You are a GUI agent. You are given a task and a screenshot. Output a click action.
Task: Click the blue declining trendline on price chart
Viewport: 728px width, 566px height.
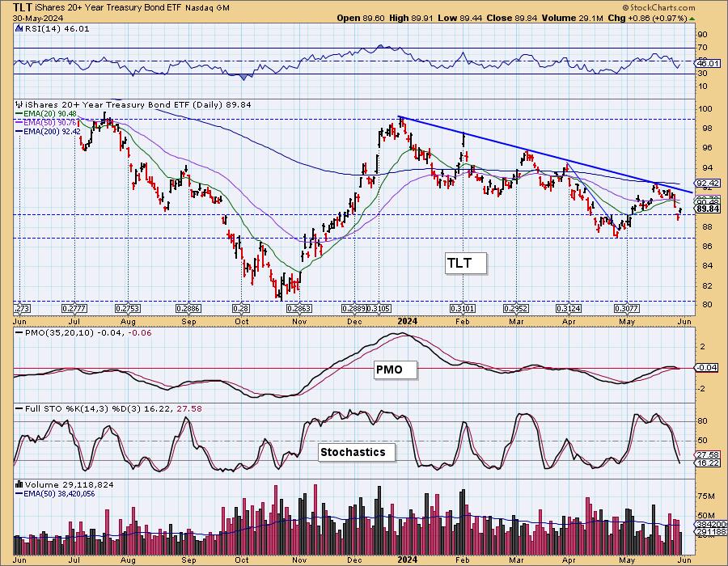coord(545,154)
